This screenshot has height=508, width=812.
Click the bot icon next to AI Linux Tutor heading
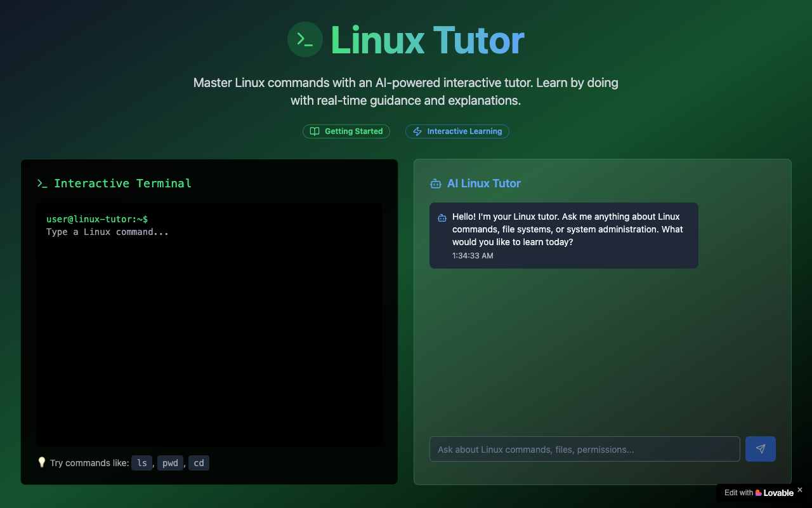pos(435,184)
